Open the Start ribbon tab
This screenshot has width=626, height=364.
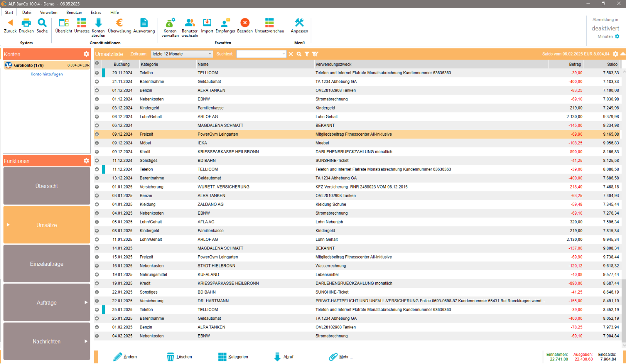click(9, 12)
